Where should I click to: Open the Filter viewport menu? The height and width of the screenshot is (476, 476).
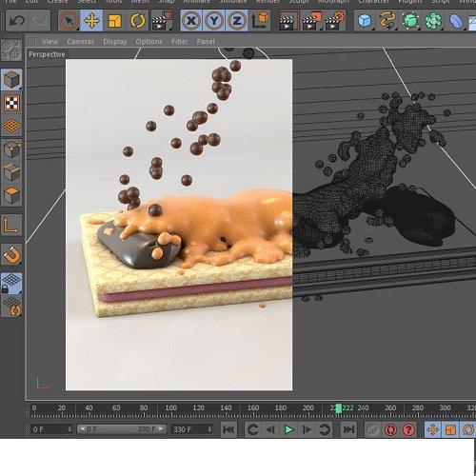click(x=180, y=42)
